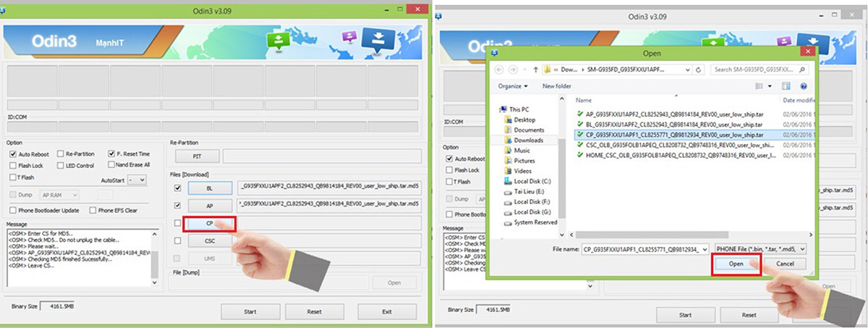
Task: Select Local Disk (F:) drive
Action: point(527,201)
